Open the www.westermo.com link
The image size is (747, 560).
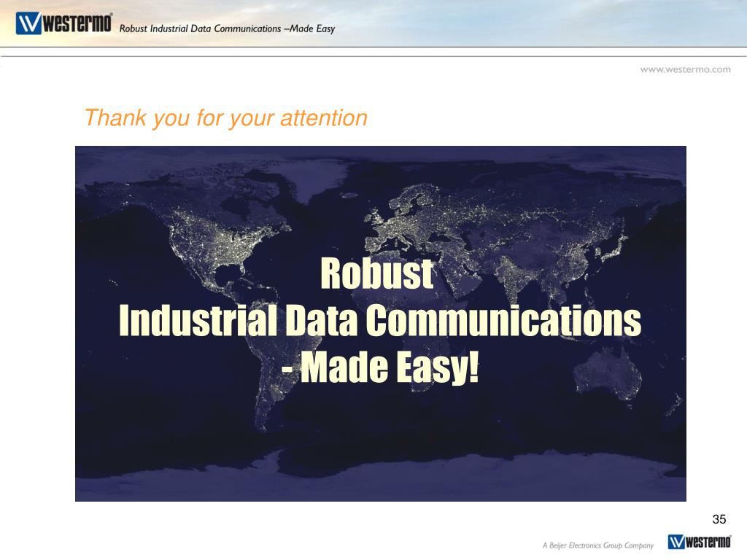[685, 69]
